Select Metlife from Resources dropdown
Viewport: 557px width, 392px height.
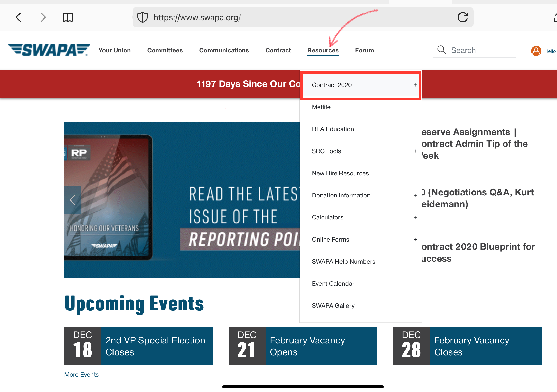pyautogui.click(x=321, y=107)
